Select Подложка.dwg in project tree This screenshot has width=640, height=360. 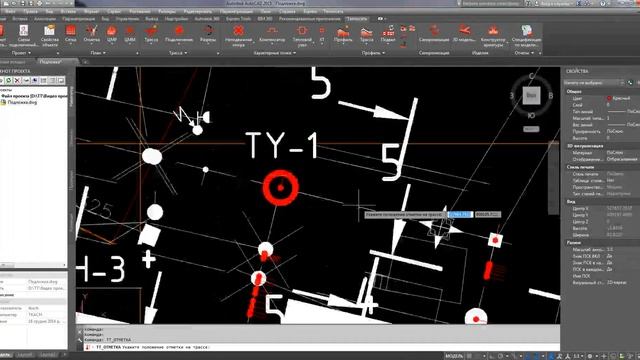[x=22, y=102]
